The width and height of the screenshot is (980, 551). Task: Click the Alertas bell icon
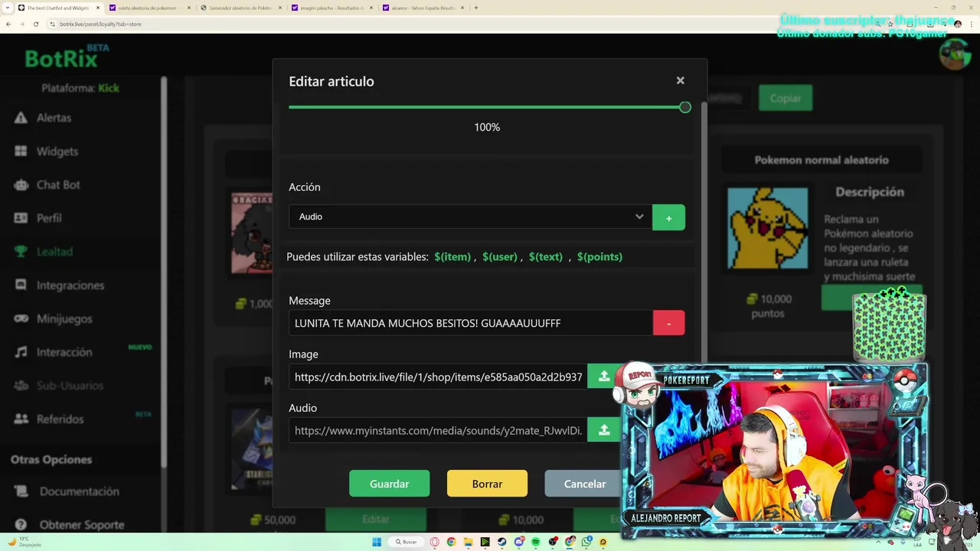coord(21,118)
